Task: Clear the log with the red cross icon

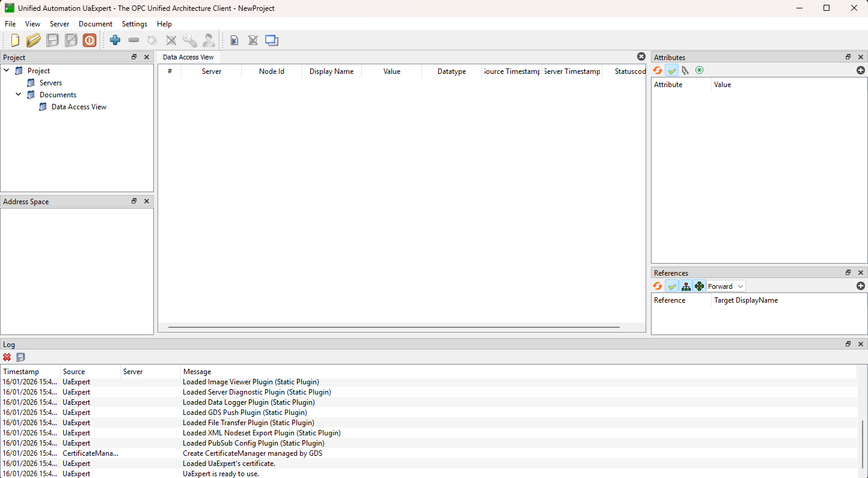Action: click(x=7, y=357)
